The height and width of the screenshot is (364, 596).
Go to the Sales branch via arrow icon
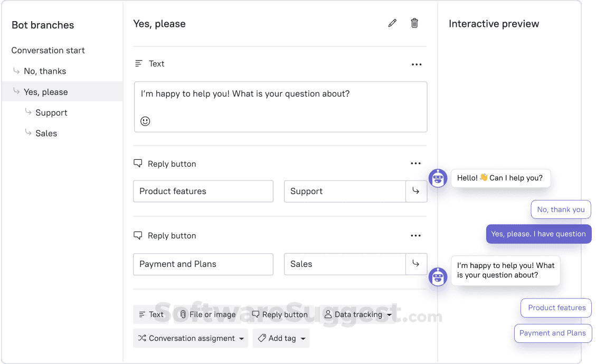416,264
